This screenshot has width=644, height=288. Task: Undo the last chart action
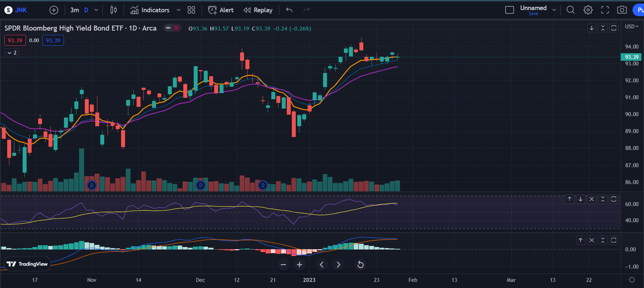289,10
